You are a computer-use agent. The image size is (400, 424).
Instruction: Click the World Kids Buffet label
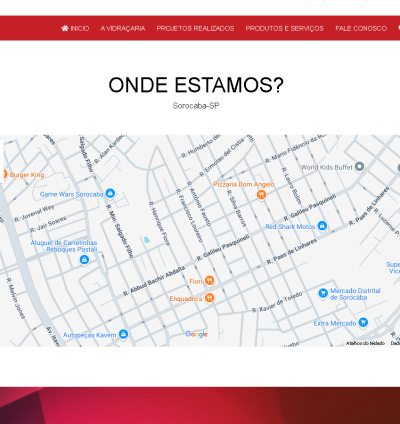coord(327,167)
